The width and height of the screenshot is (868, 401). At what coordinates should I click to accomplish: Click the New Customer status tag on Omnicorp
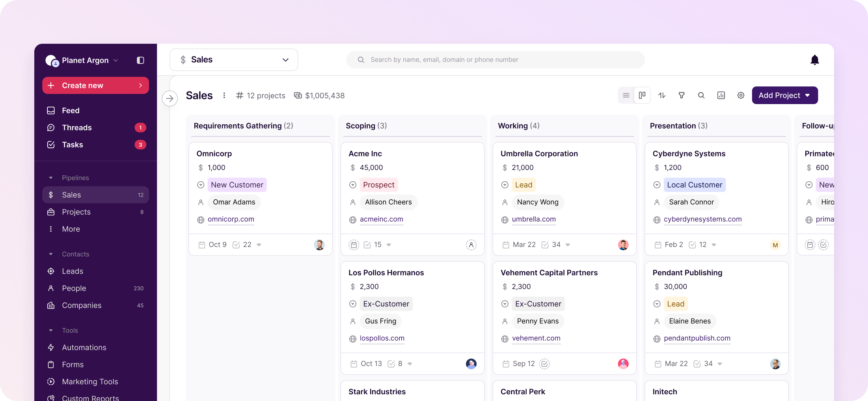[x=237, y=185]
